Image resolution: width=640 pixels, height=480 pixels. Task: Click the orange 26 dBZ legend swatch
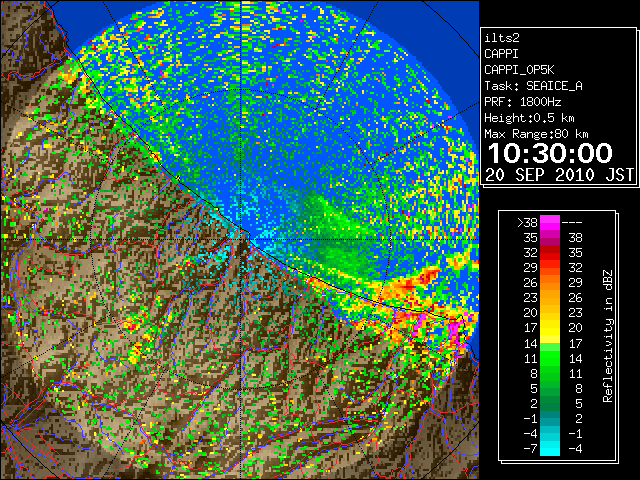(550, 283)
